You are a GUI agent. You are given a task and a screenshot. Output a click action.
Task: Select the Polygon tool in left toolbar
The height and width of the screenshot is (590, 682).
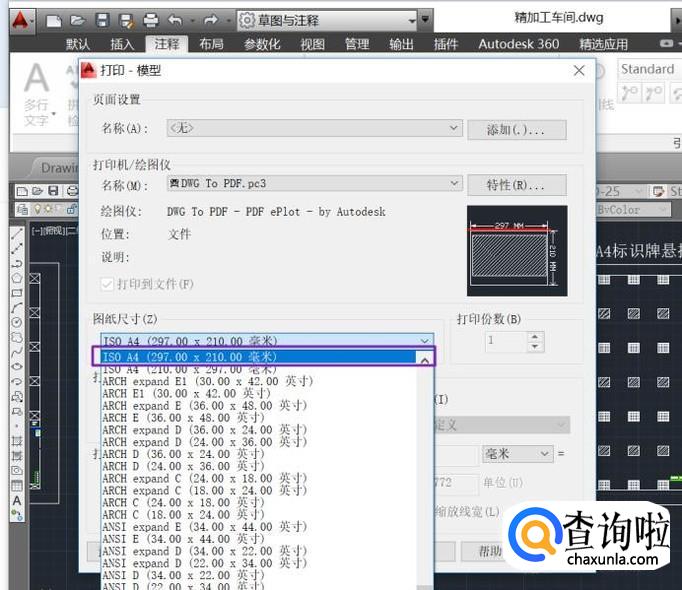pyautogui.click(x=17, y=278)
